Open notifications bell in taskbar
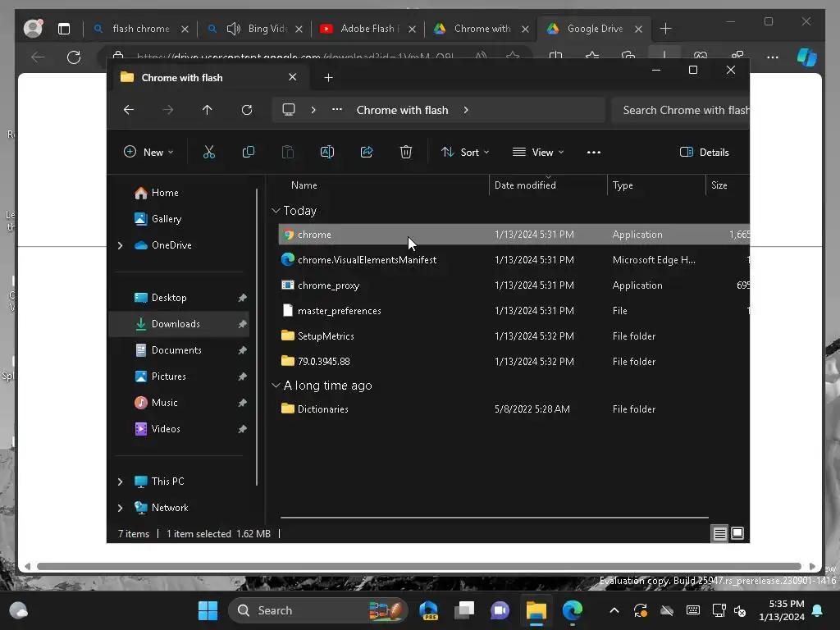 coord(818,610)
